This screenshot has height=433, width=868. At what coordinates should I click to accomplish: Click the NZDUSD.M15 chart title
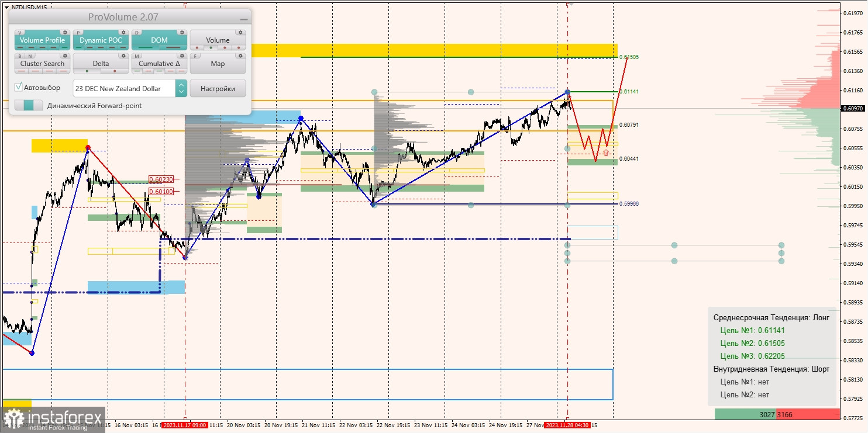click(29, 6)
